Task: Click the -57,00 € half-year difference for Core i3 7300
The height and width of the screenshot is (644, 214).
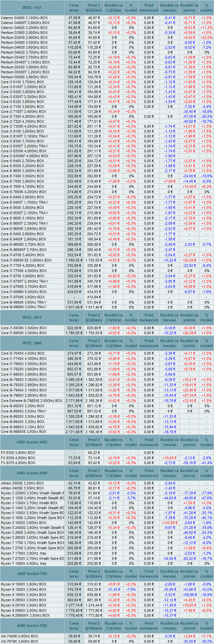Action: pos(189,116)
